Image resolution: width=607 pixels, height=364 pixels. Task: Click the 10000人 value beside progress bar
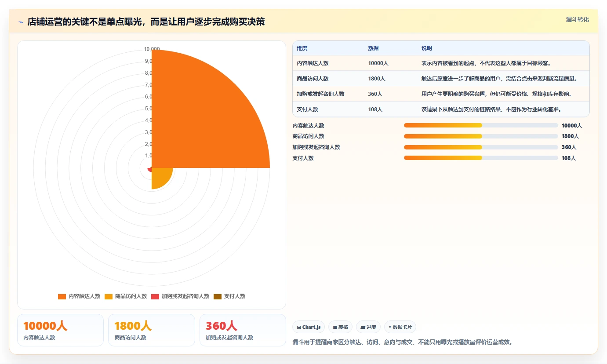point(571,125)
